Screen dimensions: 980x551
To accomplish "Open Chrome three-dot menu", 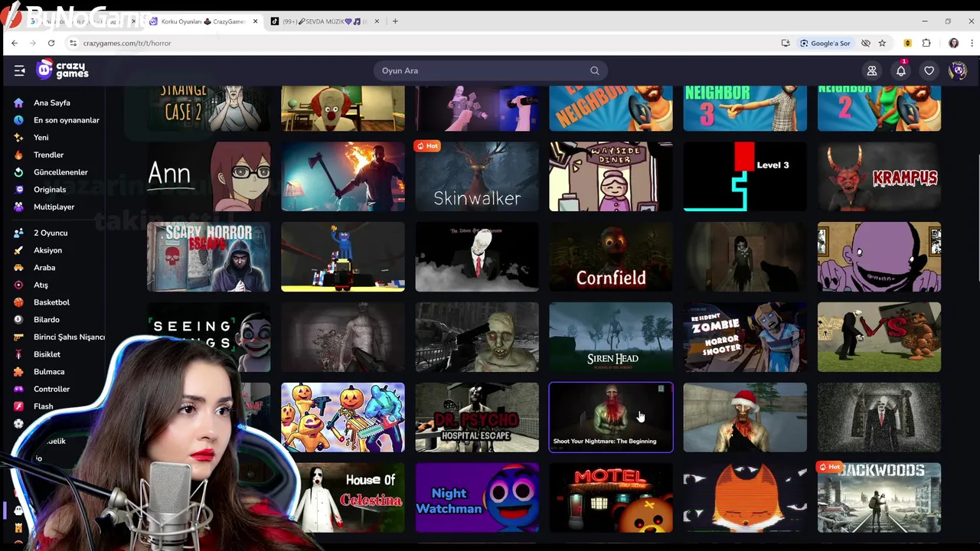I will (x=972, y=43).
